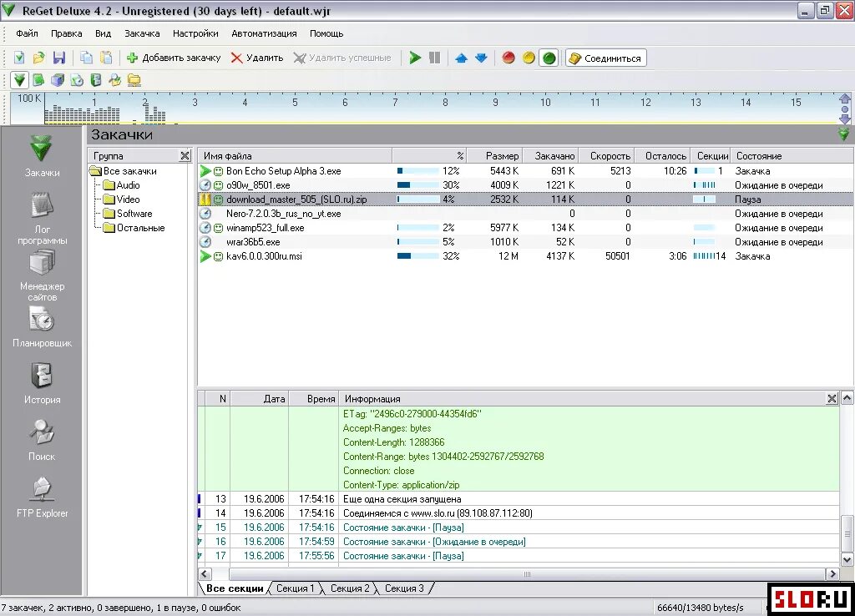Click the Соединиться button
Viewport: 855px width, 616px height.
606,58
